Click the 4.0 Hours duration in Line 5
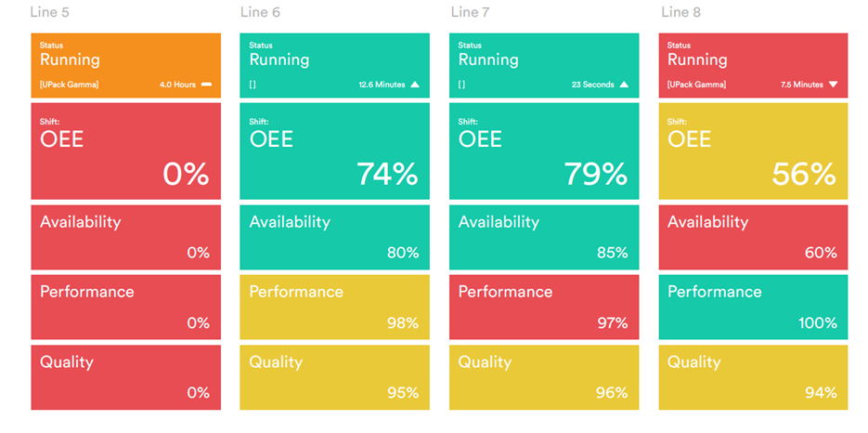The image size is (868, 433). pos(177,85)
